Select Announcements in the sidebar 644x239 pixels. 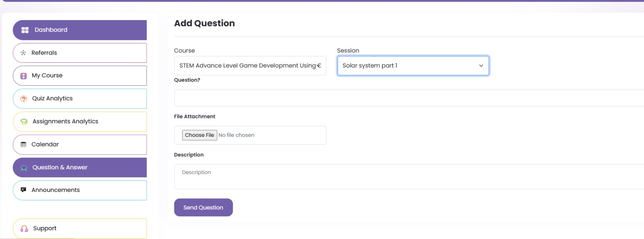click(x=56, y=190)
